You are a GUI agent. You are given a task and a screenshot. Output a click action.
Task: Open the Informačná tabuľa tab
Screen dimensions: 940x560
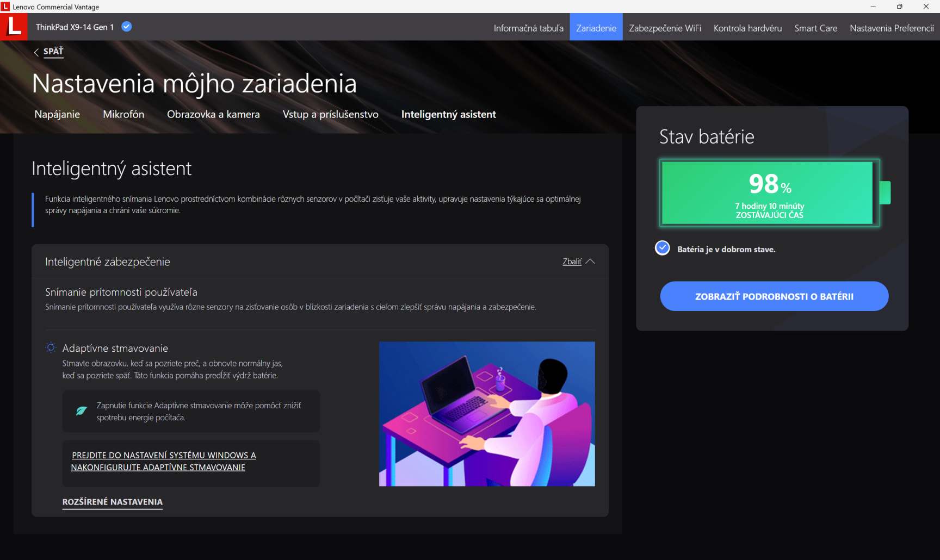[x=528, y=28]
